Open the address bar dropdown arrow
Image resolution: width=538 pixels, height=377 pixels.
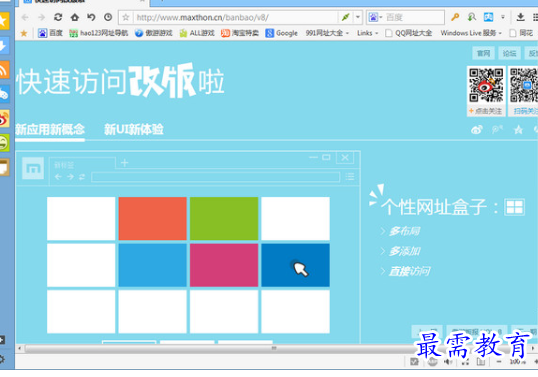click(358, 17)
